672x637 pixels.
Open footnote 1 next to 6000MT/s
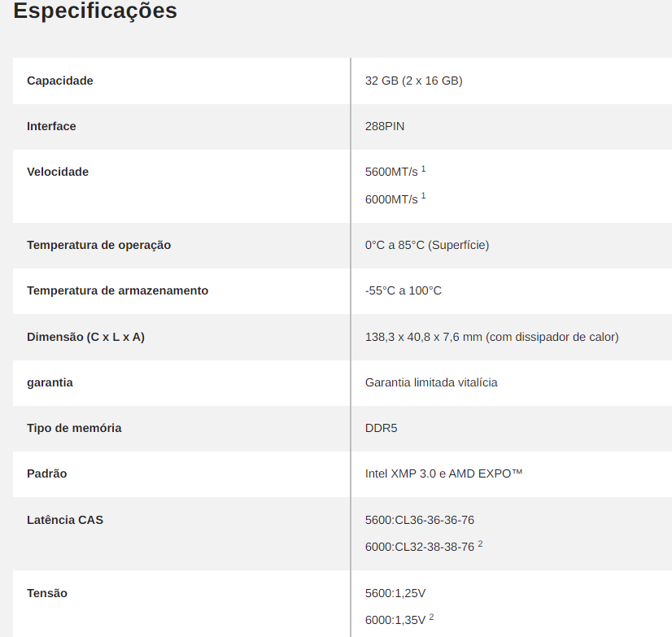point(423,196)
